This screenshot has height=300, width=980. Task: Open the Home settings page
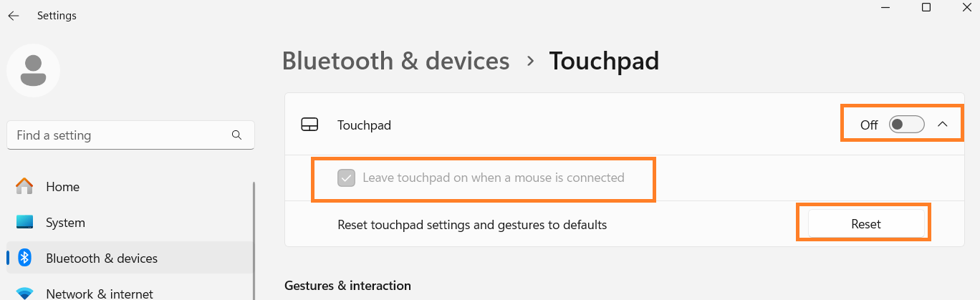point(62,187)
